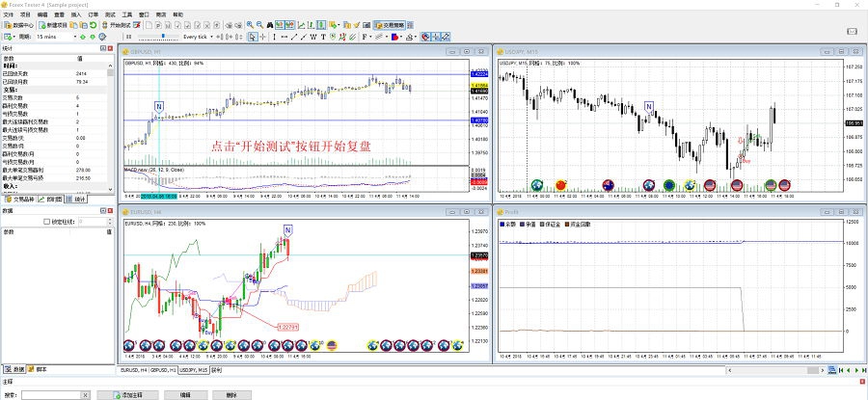Click the second green arrow beside the timeframe
Viewport: 868px width, 400px height.
pos(93,37)
